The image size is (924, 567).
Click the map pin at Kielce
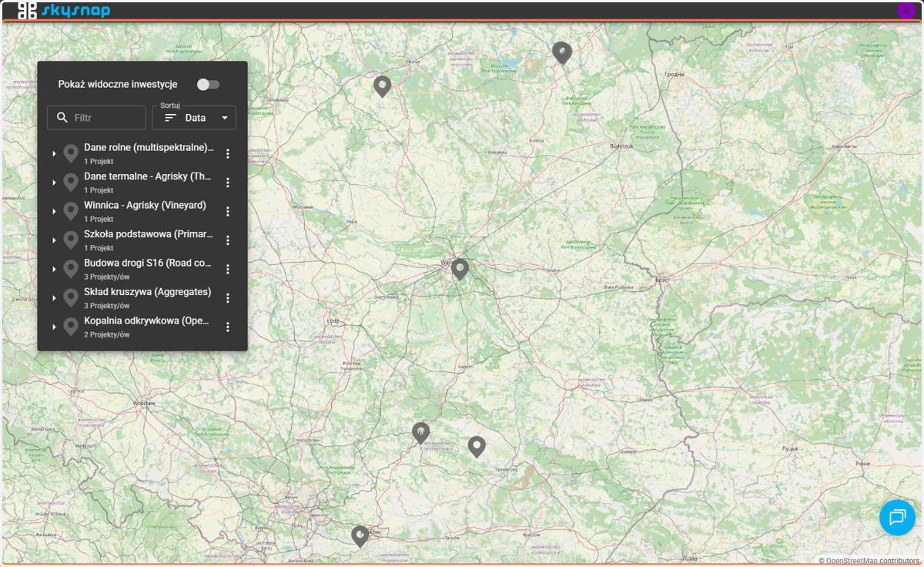420,433
